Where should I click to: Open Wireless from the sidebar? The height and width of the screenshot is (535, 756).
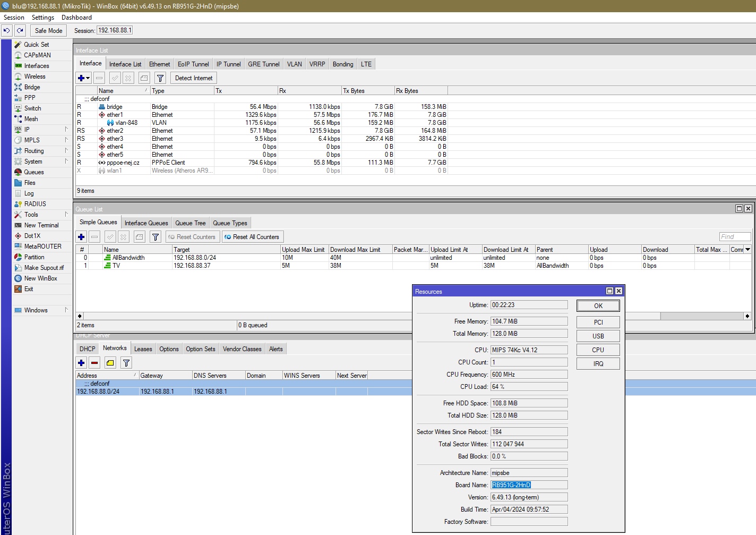pos(35,77)
